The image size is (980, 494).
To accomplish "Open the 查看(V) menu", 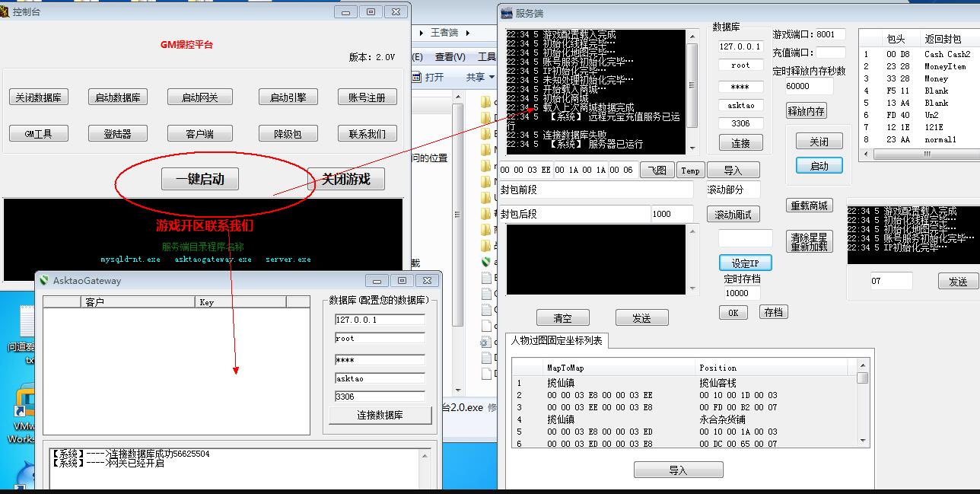I will click(x=450, y=57).
